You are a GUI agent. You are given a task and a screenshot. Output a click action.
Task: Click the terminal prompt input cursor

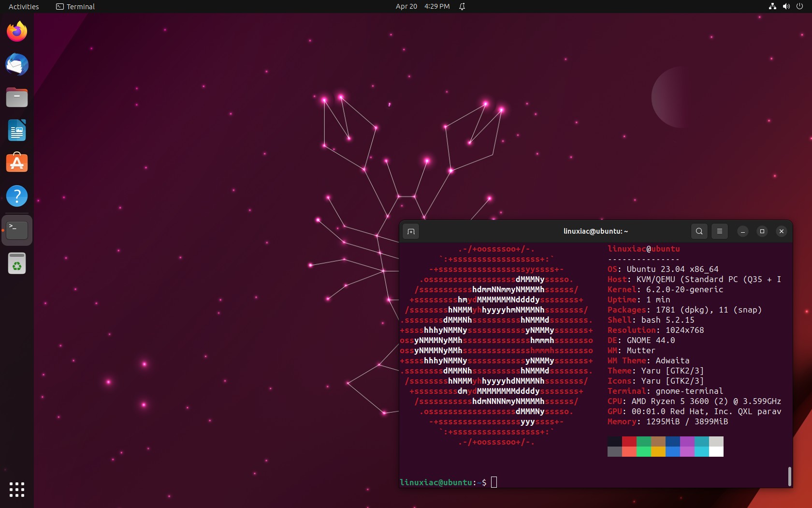[x=494, y=482]
